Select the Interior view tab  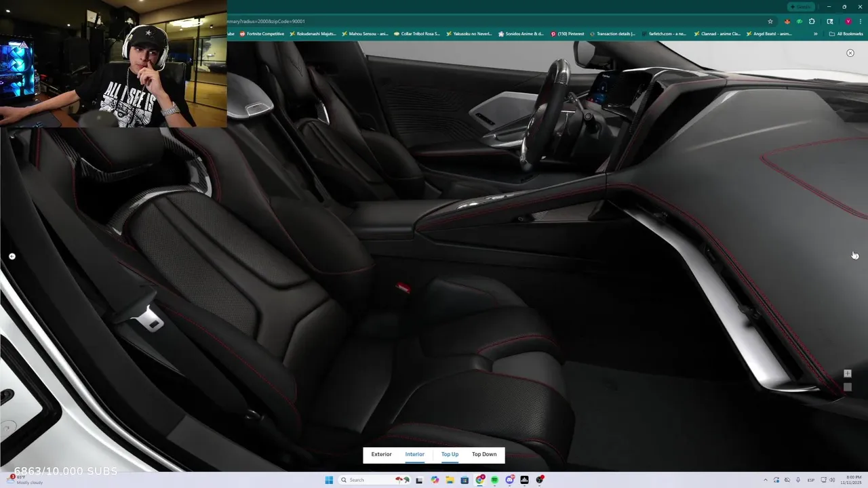[414, 454]
